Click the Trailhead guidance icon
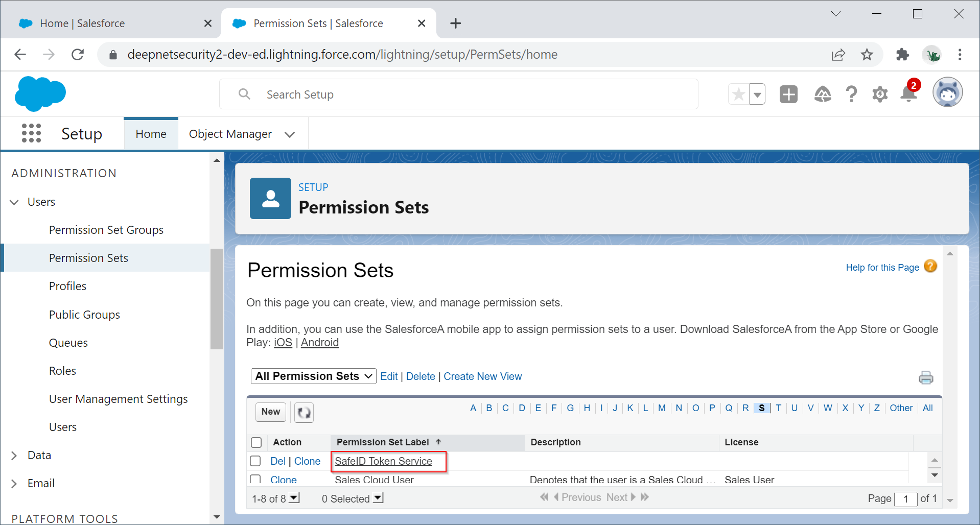980x525 pixels. click(x=822, y=94)
